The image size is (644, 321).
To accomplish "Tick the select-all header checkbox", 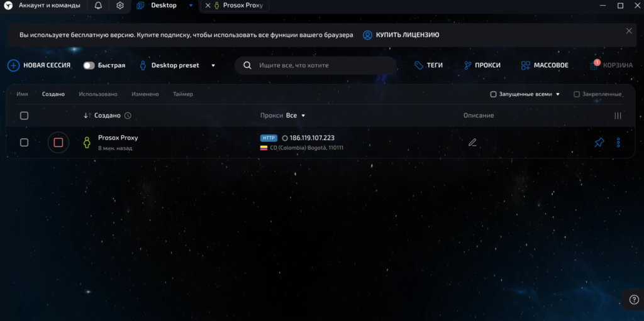I will click(x=24, y=116).
